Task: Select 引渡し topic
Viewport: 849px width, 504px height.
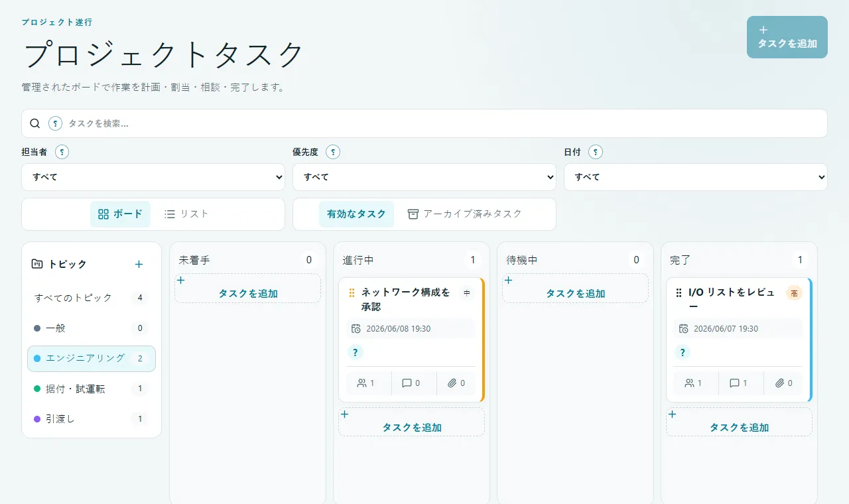Action: point(92,419)
